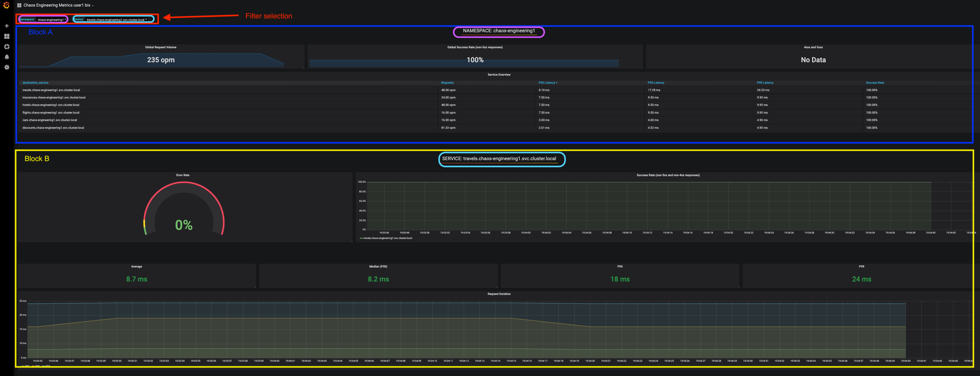The width and height of the screenshot is (980, 376).
Task: Click the No Data value in 4xxs panel
Action: (x=813, y=60)
